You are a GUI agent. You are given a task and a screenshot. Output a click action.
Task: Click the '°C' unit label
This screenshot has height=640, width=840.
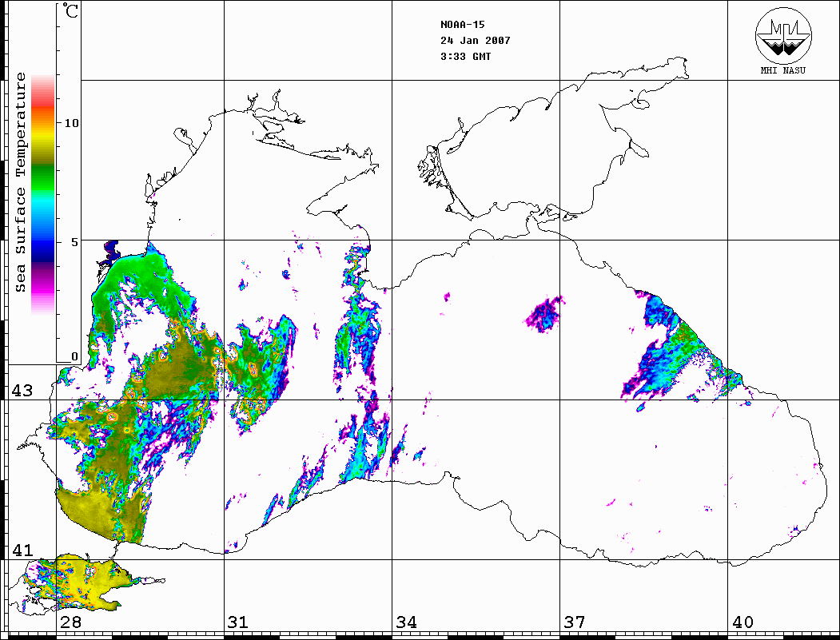(70, 10)
